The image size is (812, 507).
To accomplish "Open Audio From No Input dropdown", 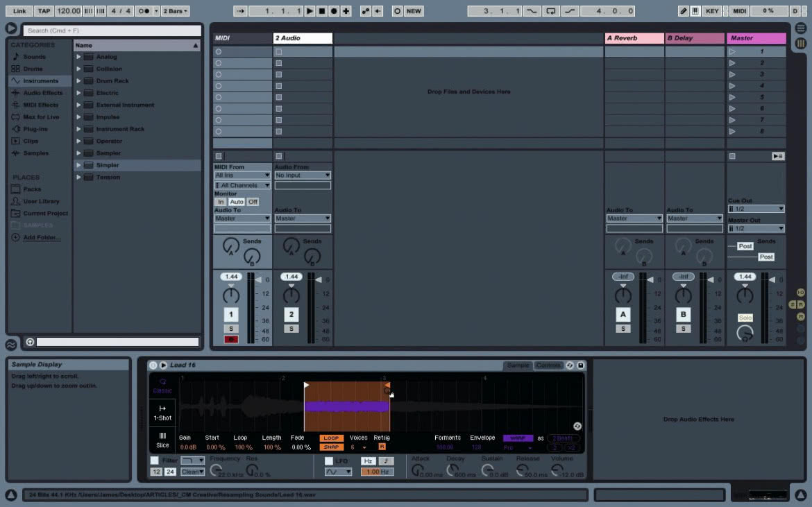I will (x=303, y=175).
